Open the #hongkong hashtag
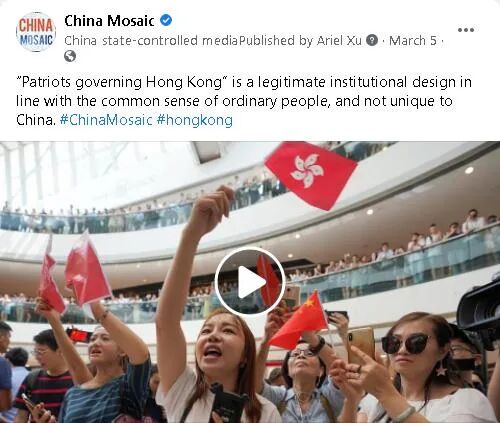Viewport: 500px width, 423px height. [194, 120]
